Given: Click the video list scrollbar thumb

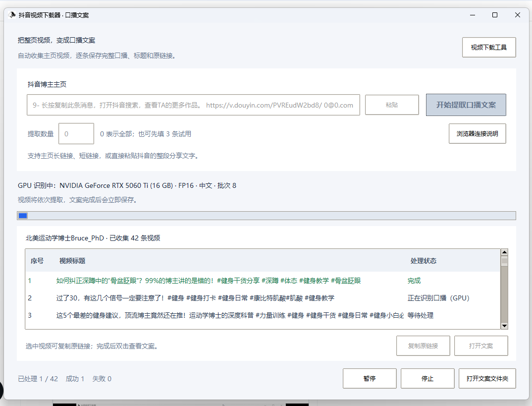Looking at the screenshot, I should [504, 261].
